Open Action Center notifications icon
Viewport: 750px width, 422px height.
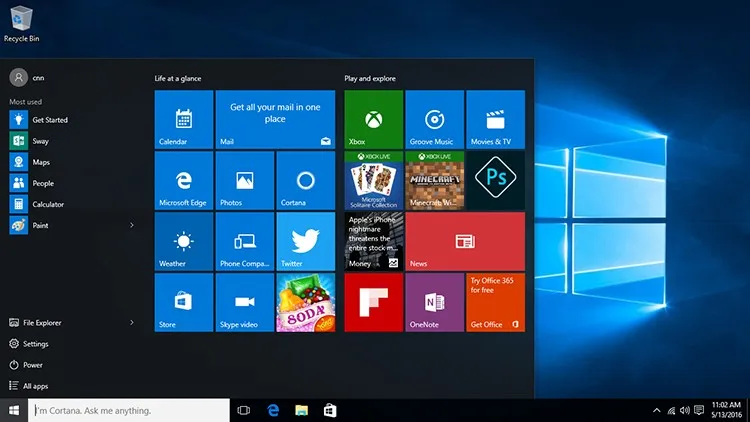699,410
